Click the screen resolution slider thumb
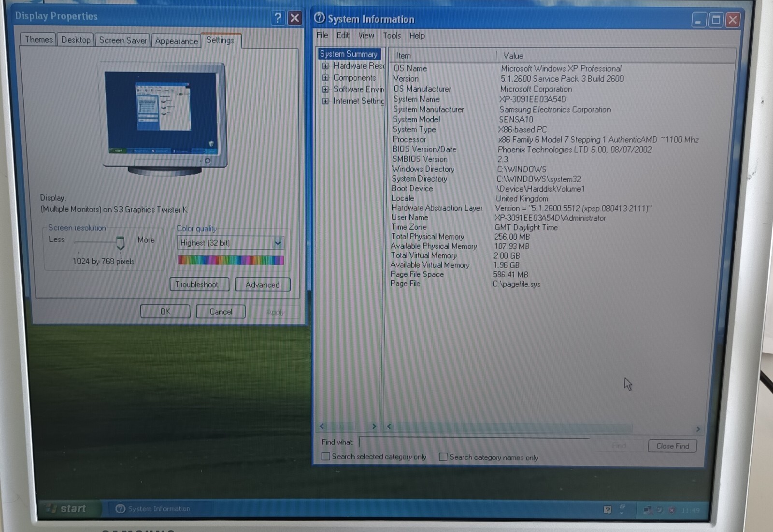773x532 pixels. tap(120, 243)
